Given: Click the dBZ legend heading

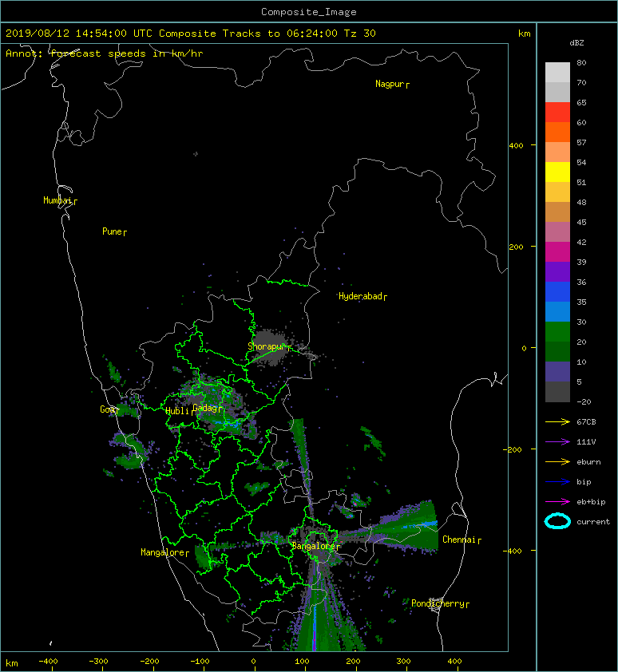Looking at the screenshot, I should 576,43.
